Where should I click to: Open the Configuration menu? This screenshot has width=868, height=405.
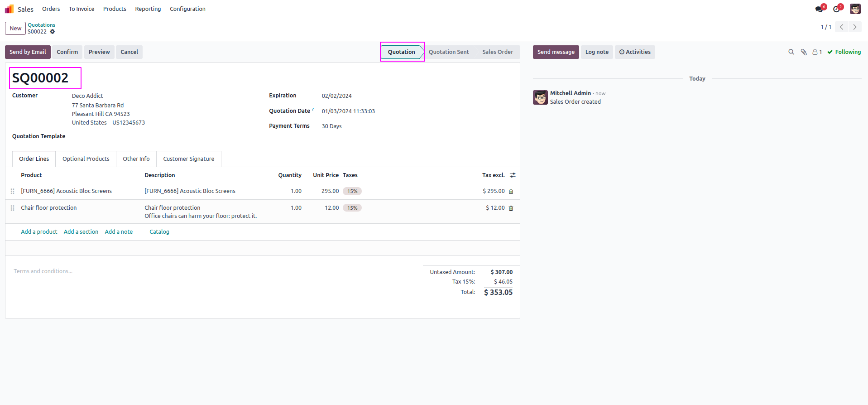click(187, 9)
